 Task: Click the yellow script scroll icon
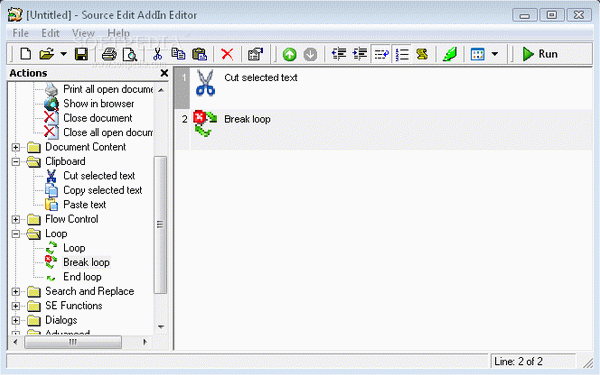[x=422, y=54]
